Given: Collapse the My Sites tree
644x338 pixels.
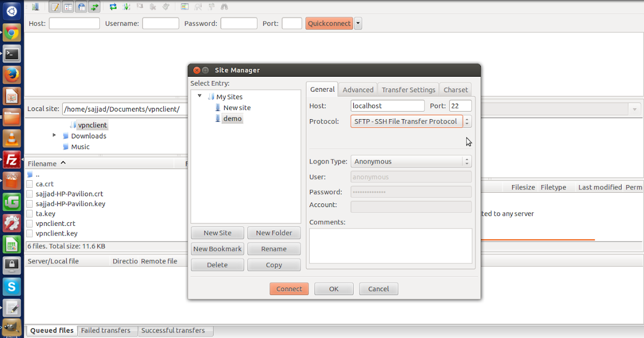Looking at the screenshot, I should (x=200, y=97).
